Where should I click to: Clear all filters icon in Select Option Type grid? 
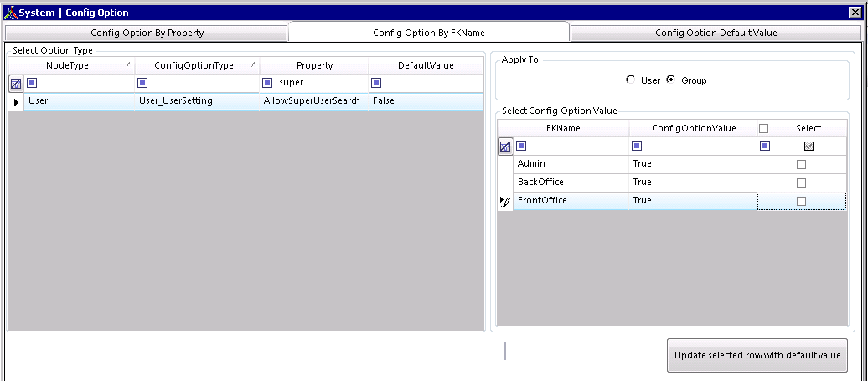click(16, 84)
